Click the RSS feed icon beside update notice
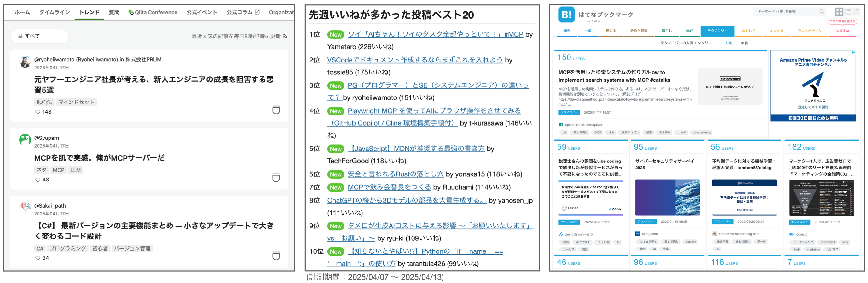 [285, 36]
